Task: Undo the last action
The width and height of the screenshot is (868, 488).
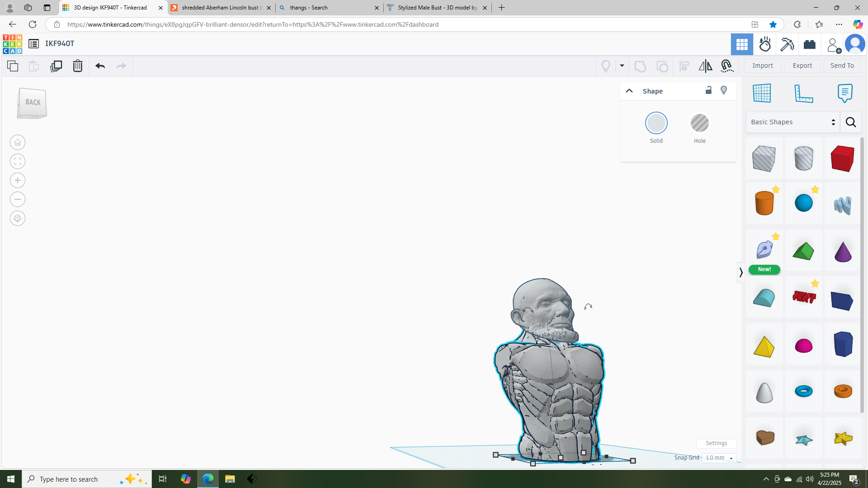Action: (100, 66)
